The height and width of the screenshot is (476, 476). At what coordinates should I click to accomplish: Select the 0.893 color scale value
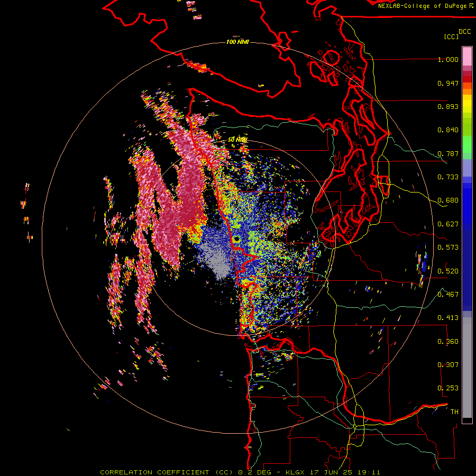point(448,106)
